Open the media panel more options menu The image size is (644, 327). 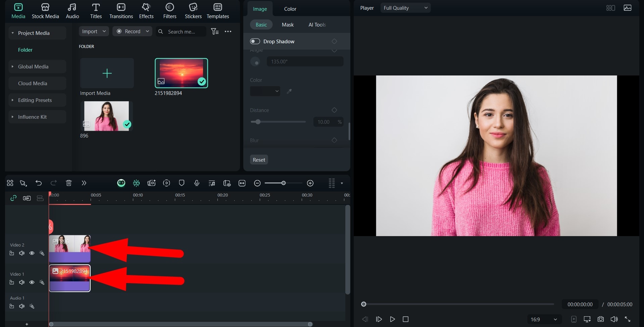click(x=228, y=32)
